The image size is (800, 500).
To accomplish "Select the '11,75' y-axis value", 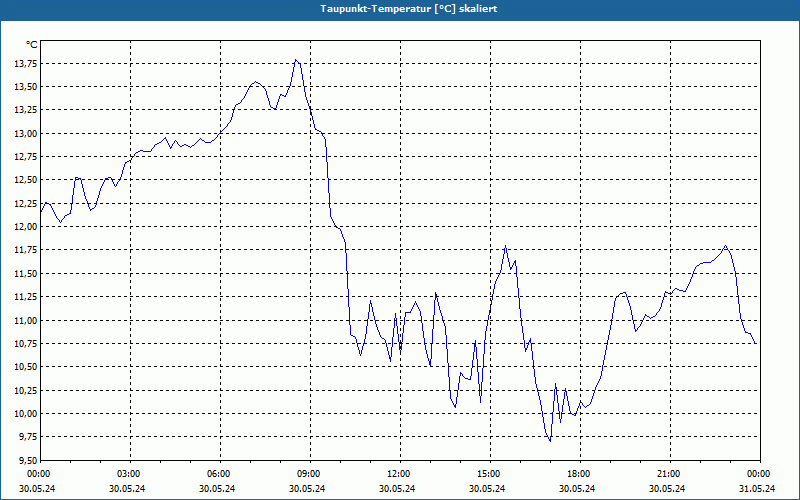I will [26, 250].
